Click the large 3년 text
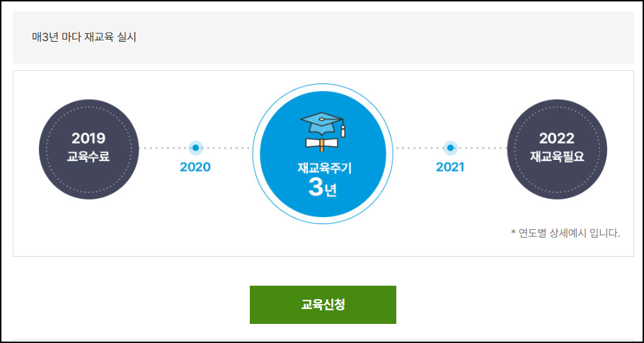The image size is (644, 343). pos(323,189)
